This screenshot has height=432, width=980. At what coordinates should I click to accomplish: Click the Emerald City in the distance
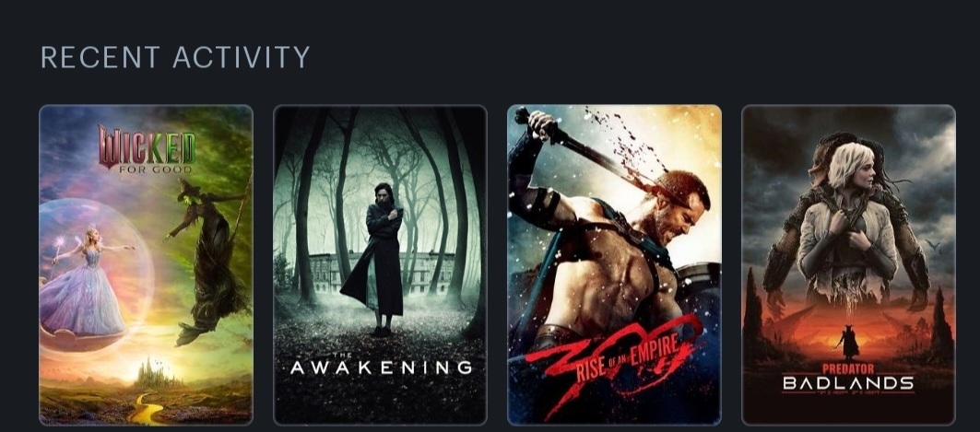coord(150,375)
